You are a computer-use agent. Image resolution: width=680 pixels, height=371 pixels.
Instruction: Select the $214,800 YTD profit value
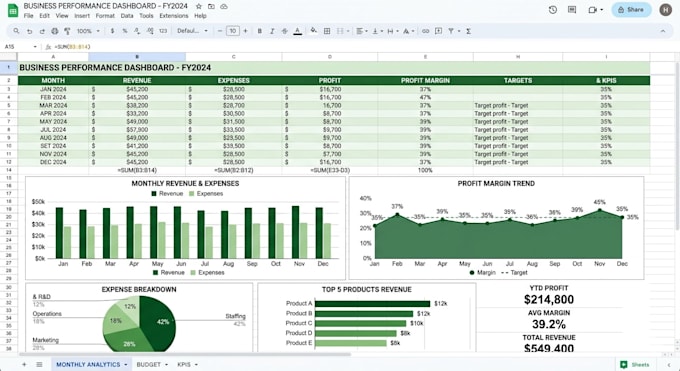[549, 299]
